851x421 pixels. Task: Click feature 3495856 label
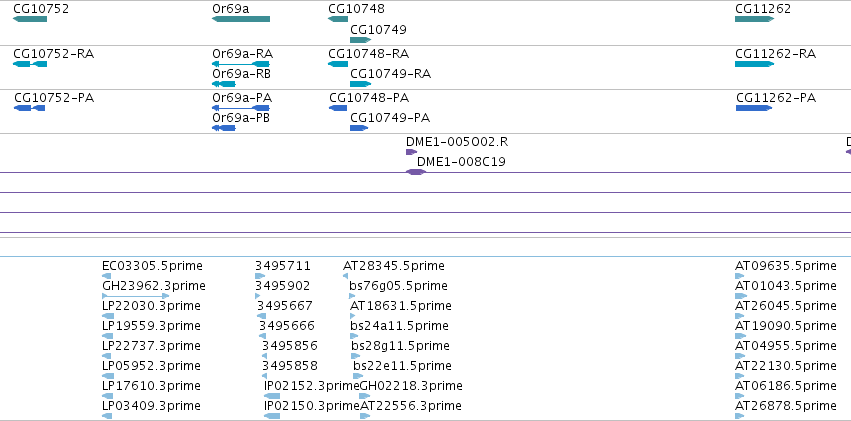[290, 346]
